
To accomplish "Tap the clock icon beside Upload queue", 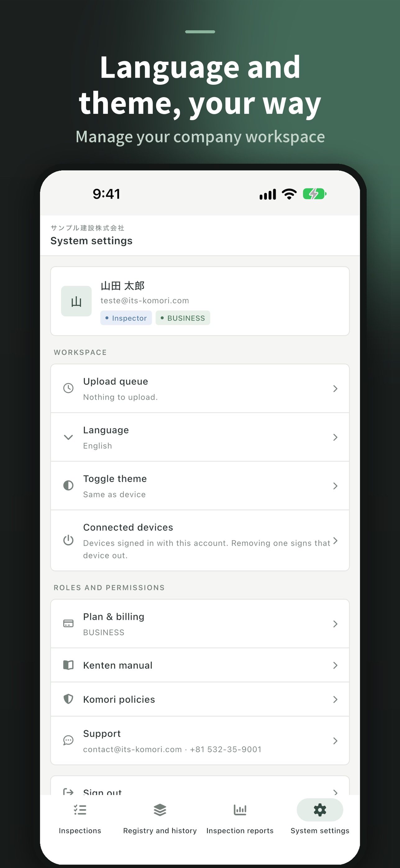I will tap(68, 388).
